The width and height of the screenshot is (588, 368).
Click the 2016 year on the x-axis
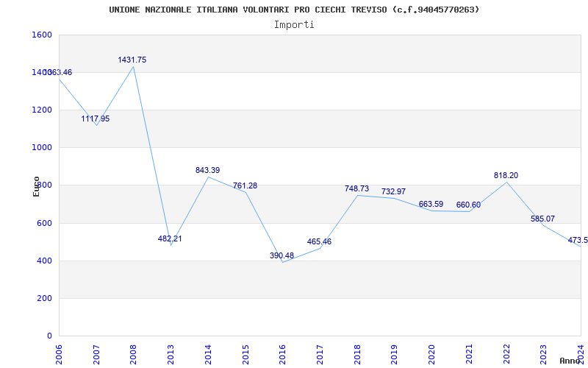(283, 353)
